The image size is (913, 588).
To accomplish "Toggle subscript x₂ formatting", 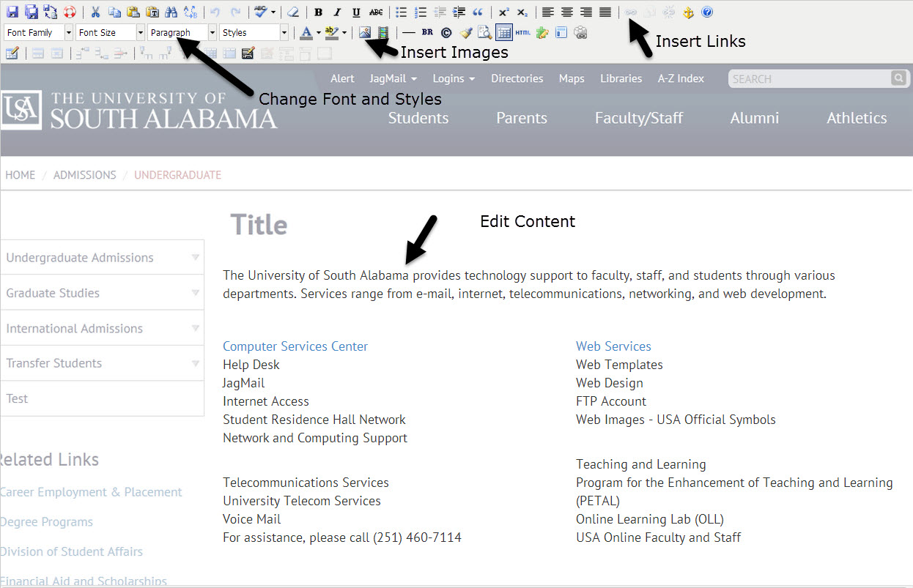I will coord(522,12).
